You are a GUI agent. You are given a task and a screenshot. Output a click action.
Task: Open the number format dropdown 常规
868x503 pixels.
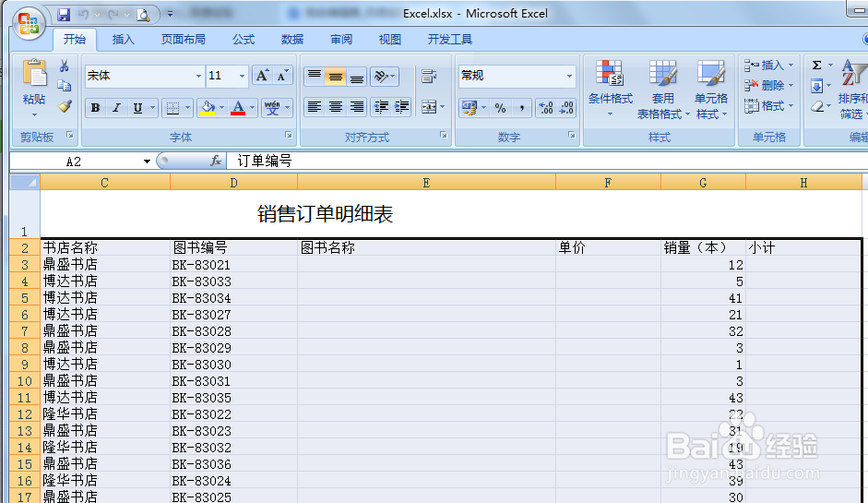[x=569, y=76]
